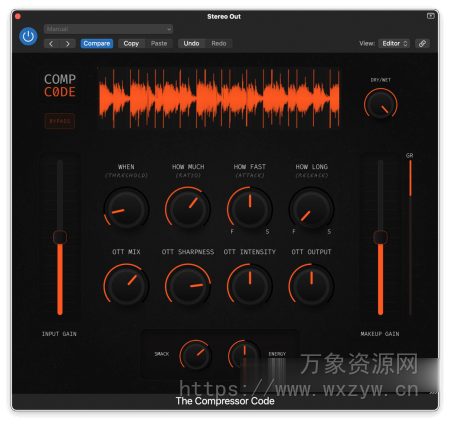Open the Manual preset dropdown
Viewport: 450px width, 424px height.
[x=108, y=29]
